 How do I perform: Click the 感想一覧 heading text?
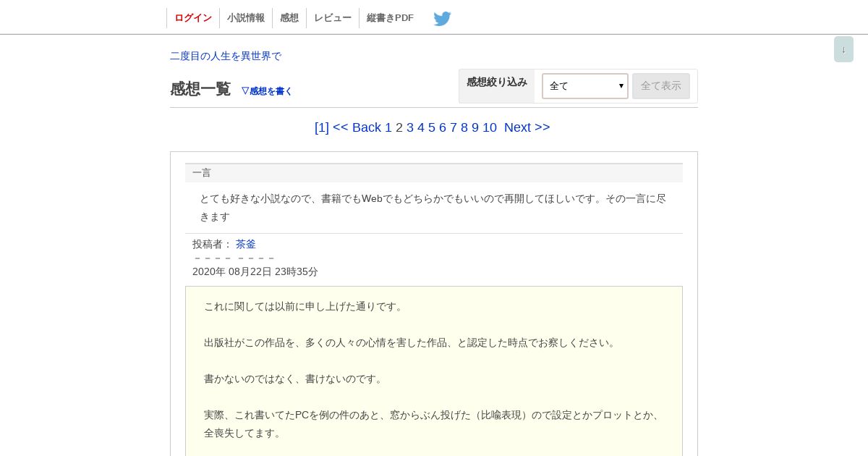[200, 89]
